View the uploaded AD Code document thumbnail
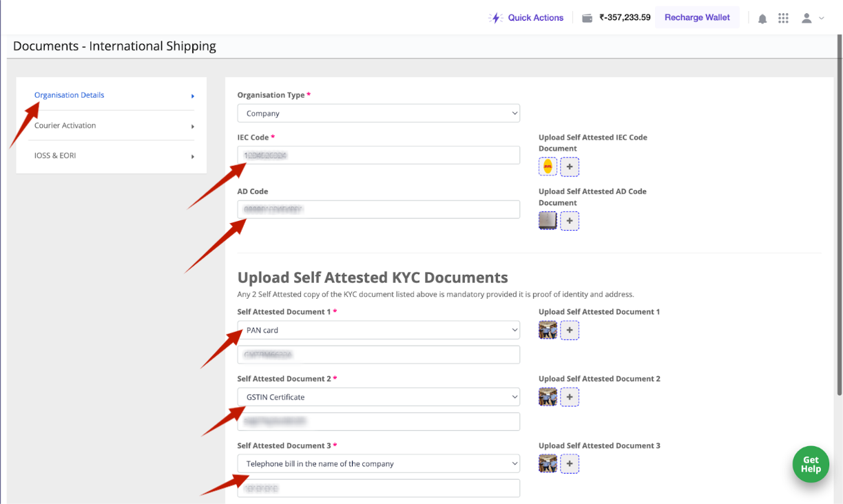Screen dimensions: 843x504 pyautogui.click(x=548, y=221)
